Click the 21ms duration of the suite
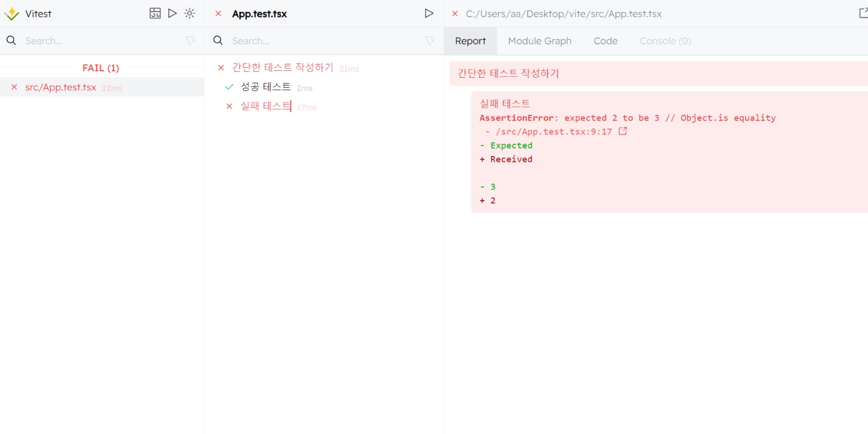Viewport: 868px width, 434px height. [349, 69]
